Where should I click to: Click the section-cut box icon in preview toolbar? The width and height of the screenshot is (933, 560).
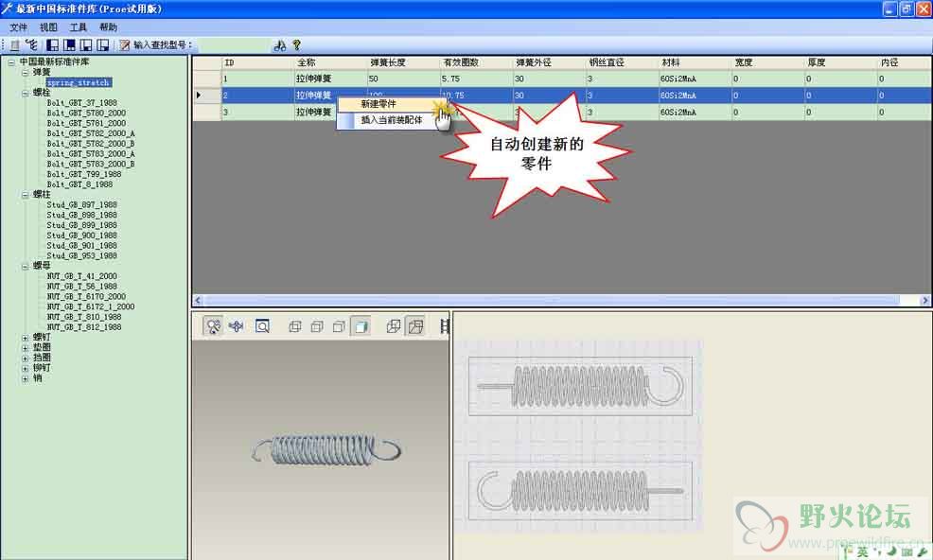tap(415, 326)
